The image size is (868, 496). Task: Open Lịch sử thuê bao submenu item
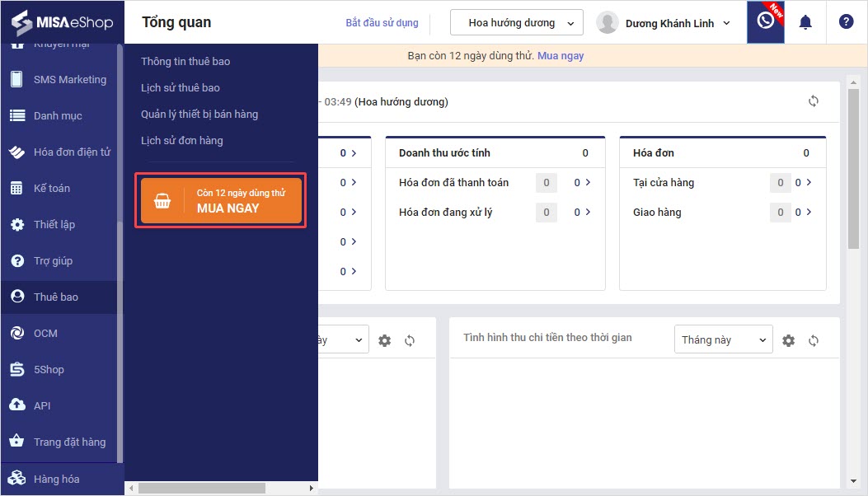181,88
